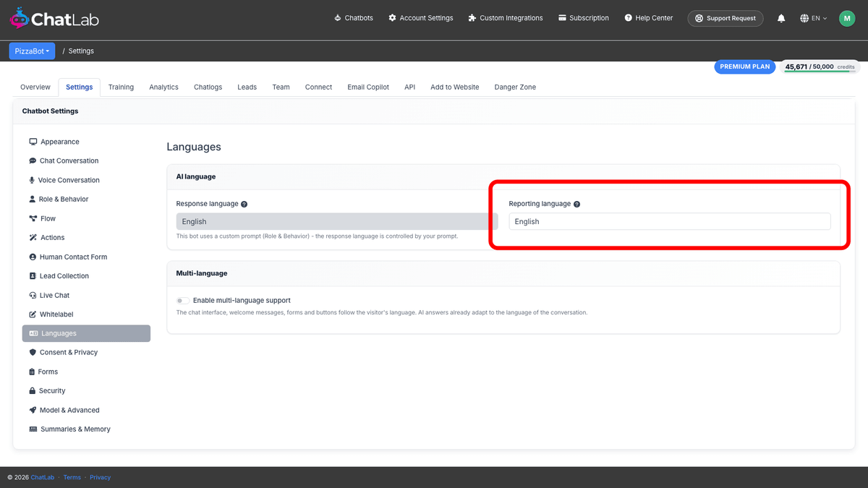Open the EN interface language menu
This screenshot has width=868, height=488.
click(x=814, y=18)
